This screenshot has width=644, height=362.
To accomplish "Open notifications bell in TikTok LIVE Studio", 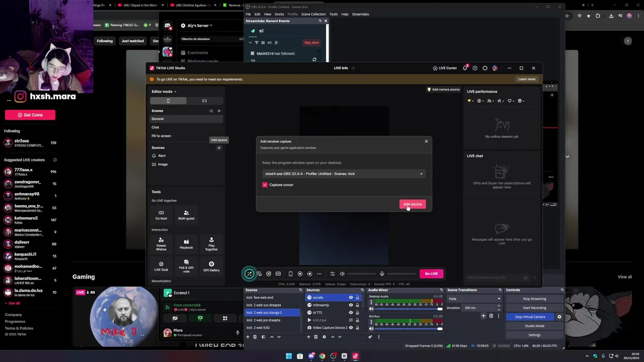I will pyautogui.click(x=465, y=68).
